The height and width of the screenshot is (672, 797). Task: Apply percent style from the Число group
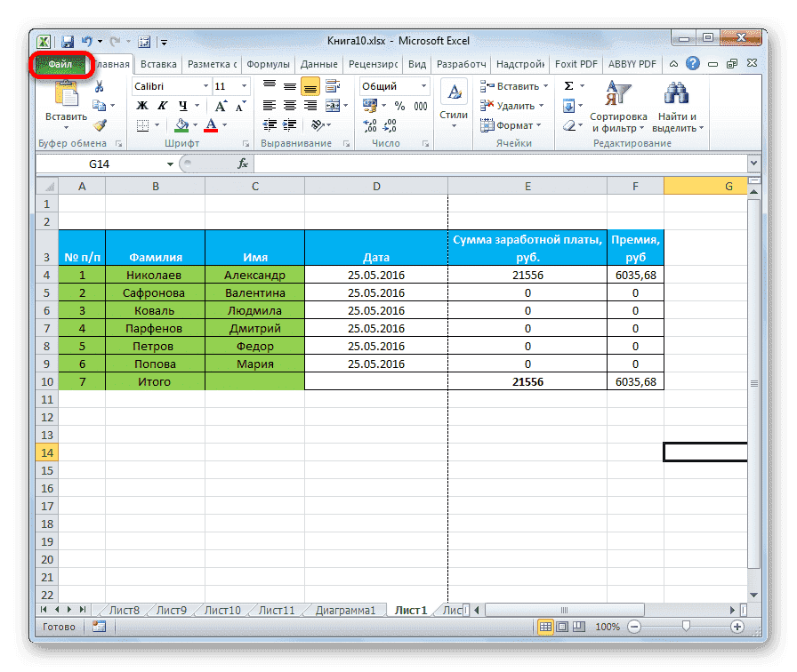[x=402, y=107]
